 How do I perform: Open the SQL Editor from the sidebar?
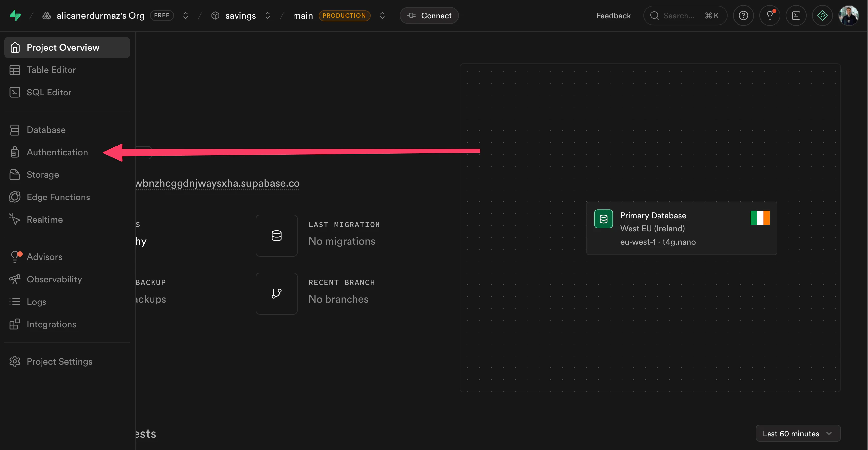[x=49, y=92]
